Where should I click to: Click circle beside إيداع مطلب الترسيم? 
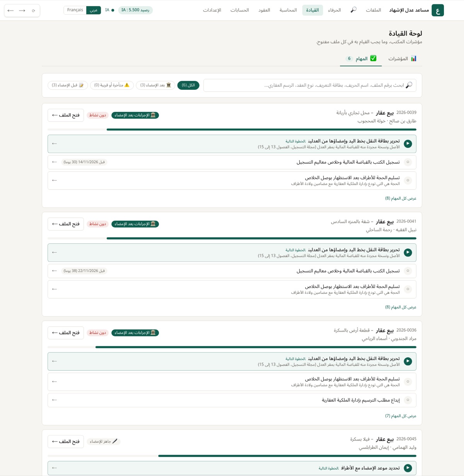[408, 400]
